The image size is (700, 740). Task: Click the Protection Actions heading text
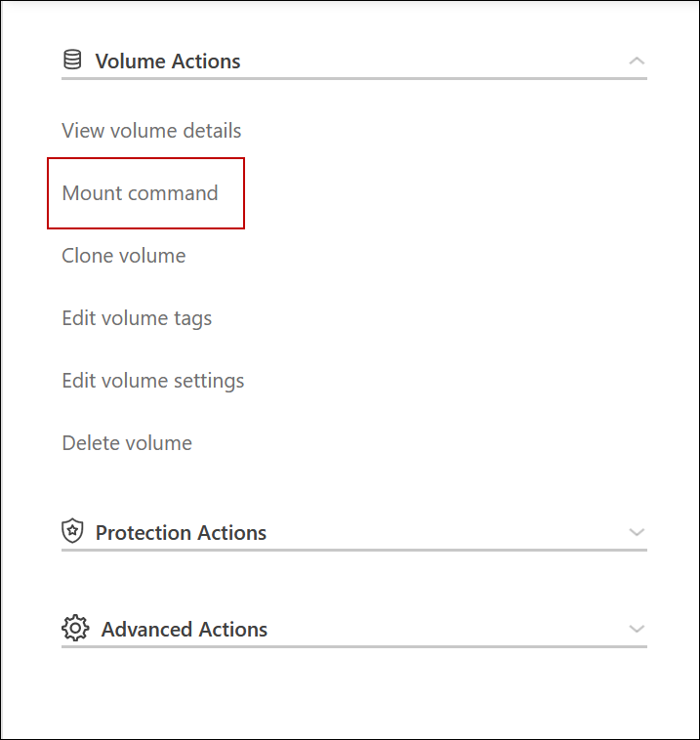coord(181,532)
